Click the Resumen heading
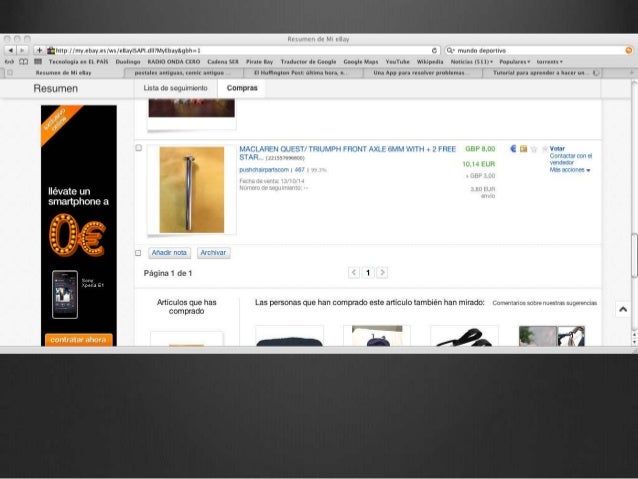Image resolution: width=638 pixels, height=479 pixels. [56, 88]
